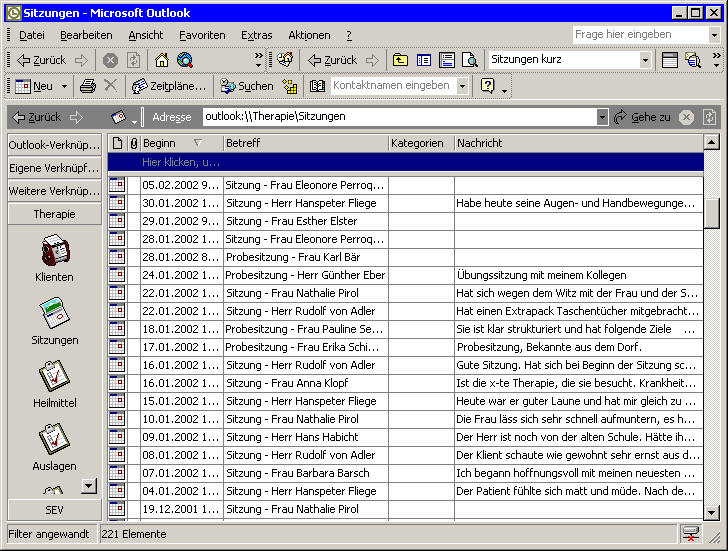The image size is (728, 551).
Task: Click the Suchen button
Action: [x=247, y=86]
